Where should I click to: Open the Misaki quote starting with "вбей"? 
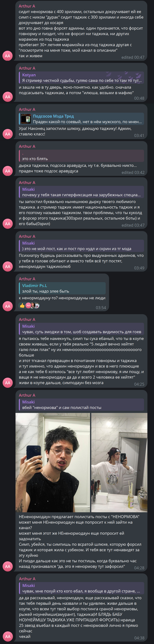[x=81, y=405]
